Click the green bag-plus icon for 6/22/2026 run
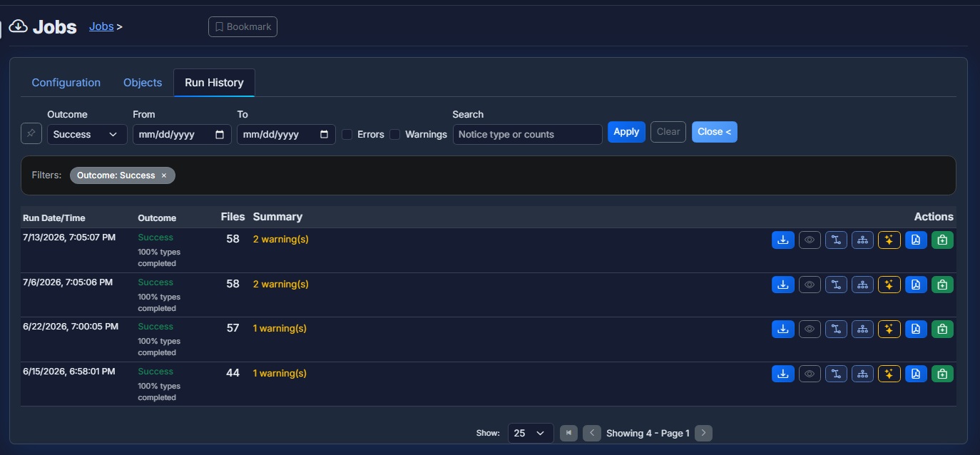980x455 pixels. coord(942,329)
